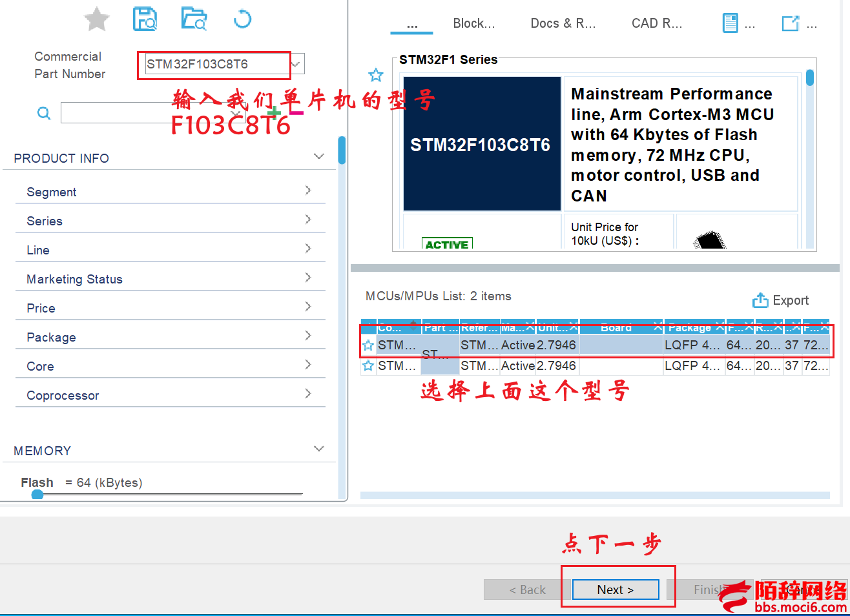Image resolution: width=850 pixels, height=616 pixels.
Task: Click the external link icon in tabs
Action: click(x=791, y=24)
